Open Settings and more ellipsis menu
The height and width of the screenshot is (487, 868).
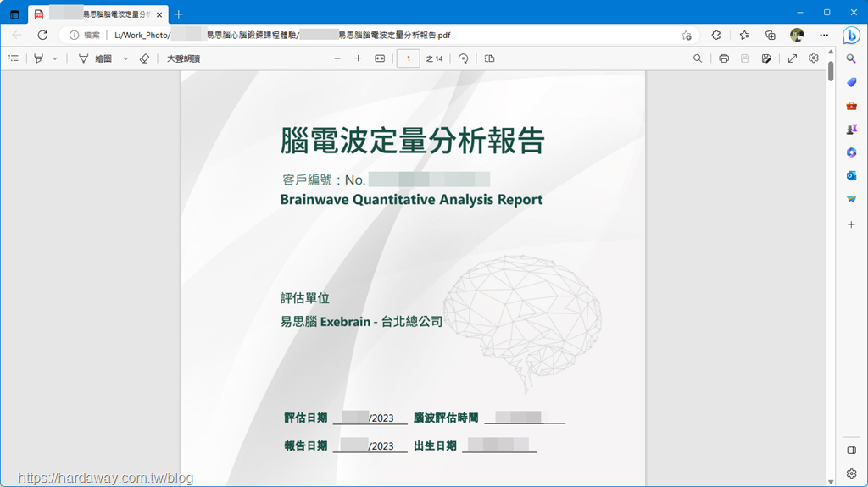pos(824,35)
